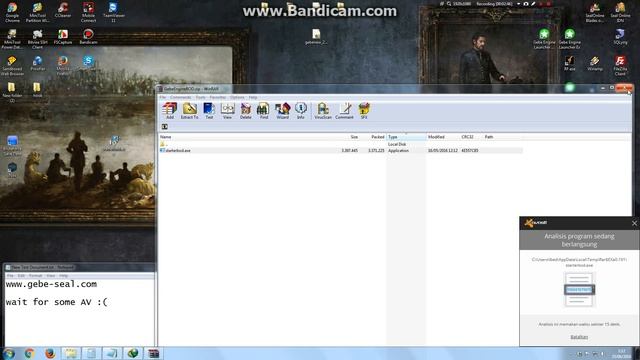This screenshot has width=640, height=360.
Task: Click the File Explorer taskbar button
Action: [x=71, y=353]
